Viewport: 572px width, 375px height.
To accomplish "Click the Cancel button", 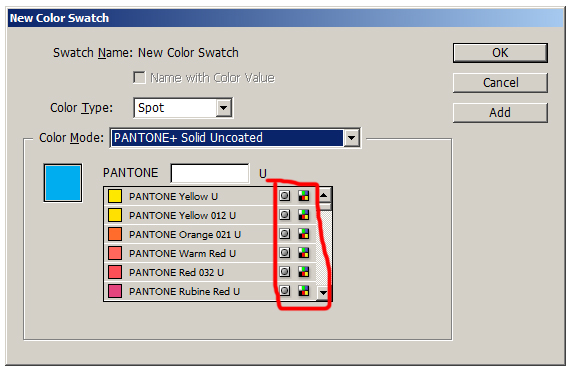I will (500, 83).
